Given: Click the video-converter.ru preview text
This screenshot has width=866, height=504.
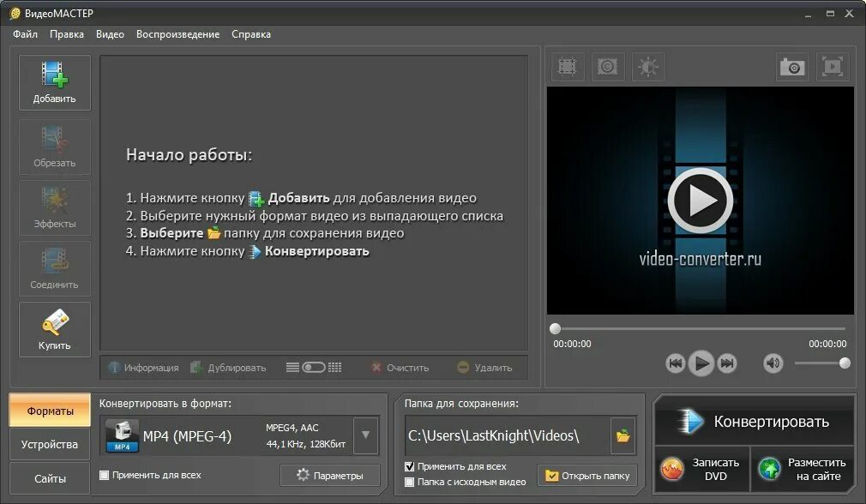Looking at the screenshot, I should click(x=701, y=259).
